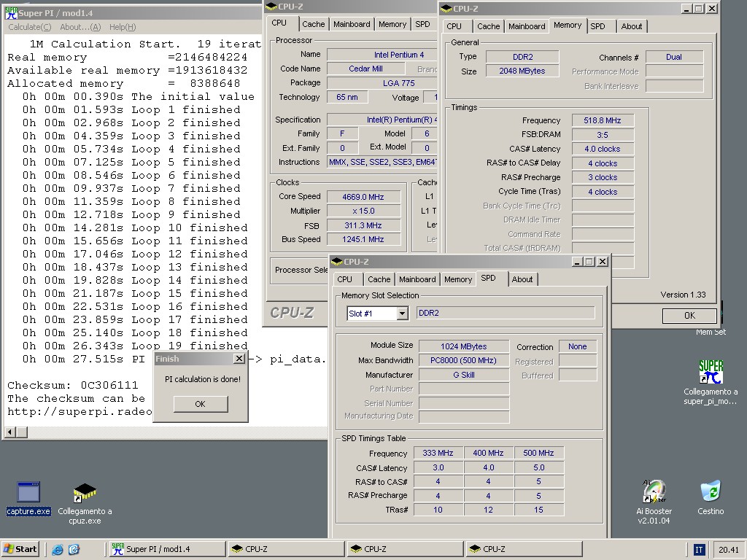Open the Windows Start menu
Viewport: 747px width, 560px height.
(20, 549)
